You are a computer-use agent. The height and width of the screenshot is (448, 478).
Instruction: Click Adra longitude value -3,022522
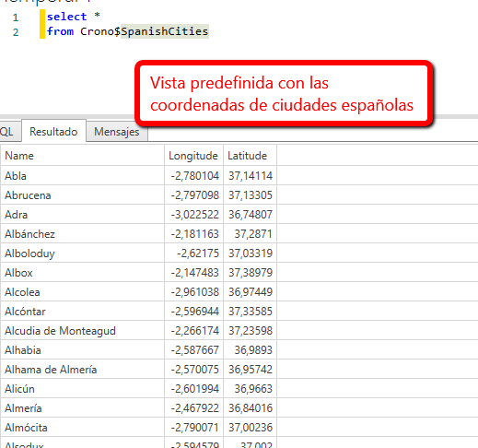193,215
